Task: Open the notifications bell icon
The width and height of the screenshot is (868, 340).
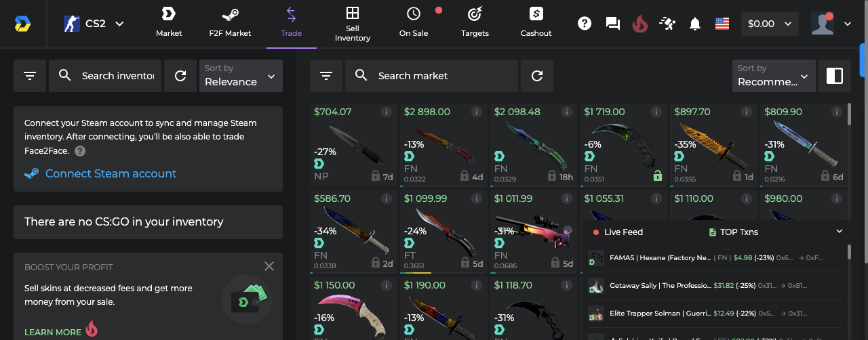Action: [x=694, y=24]
